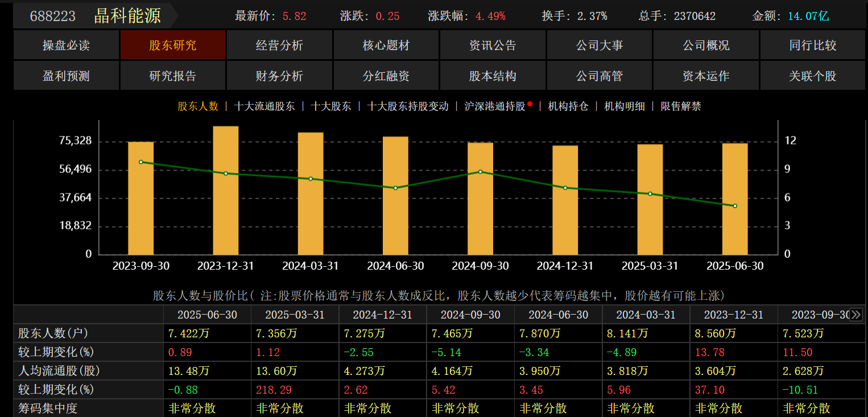Viewport: 868px width, 417px height.
Task: Click the 2025-06-30 bar in chart
Action: (x=735, y=199)
